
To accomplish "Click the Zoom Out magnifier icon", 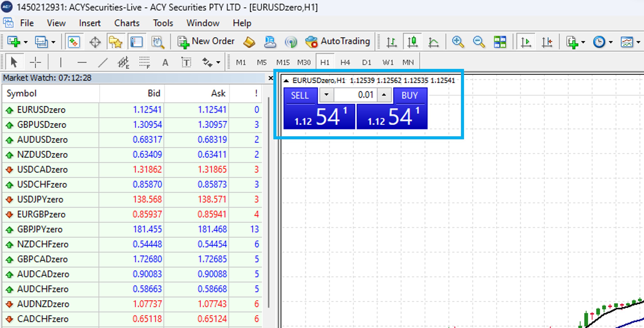I will click(x=479, y=42).
